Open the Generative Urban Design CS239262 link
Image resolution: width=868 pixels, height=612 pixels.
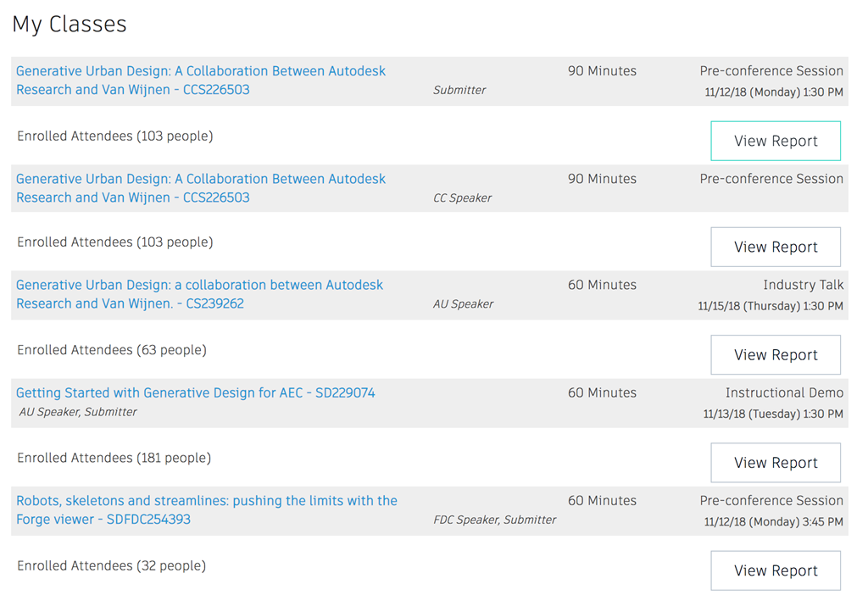(199, 285)
